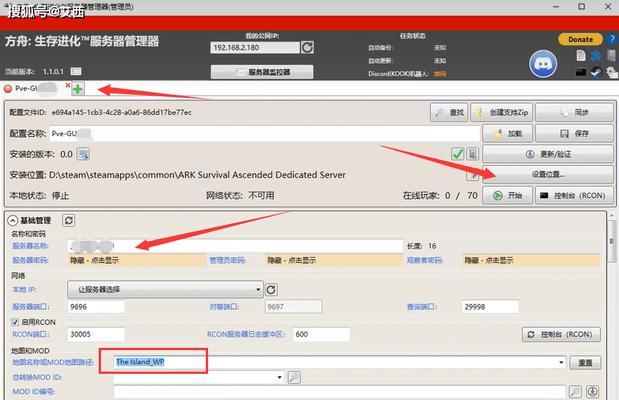Search MOD ID编号 with magnifier icon
Viewport: 619px width, 400px height.
click(575, 391)
